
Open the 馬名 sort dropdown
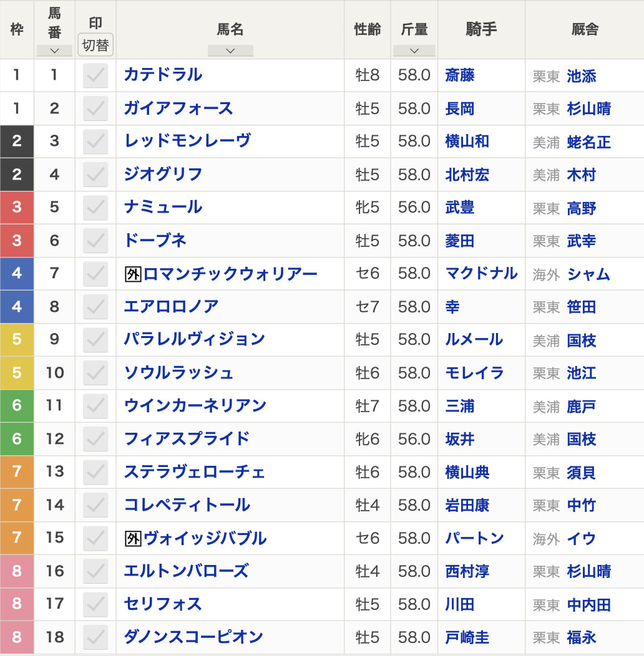230,51
